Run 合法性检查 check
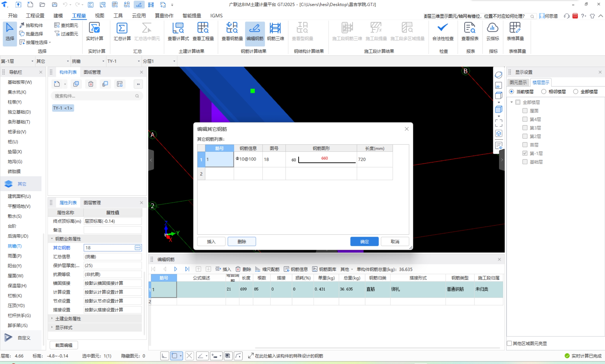 (443, 32)
